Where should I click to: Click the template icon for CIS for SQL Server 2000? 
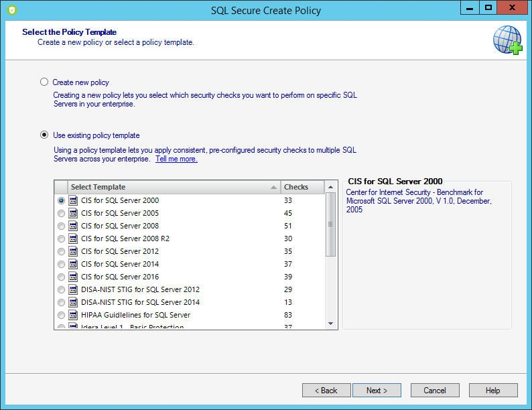tap(73, 200)
